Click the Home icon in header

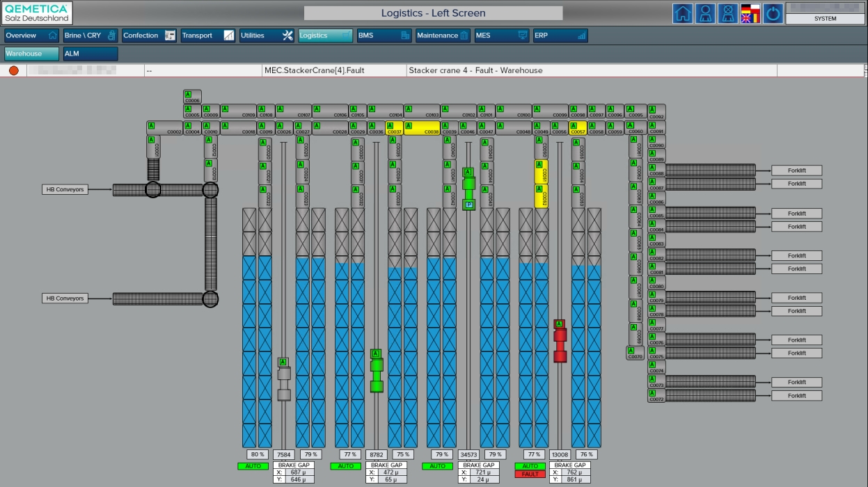(683, 14)
